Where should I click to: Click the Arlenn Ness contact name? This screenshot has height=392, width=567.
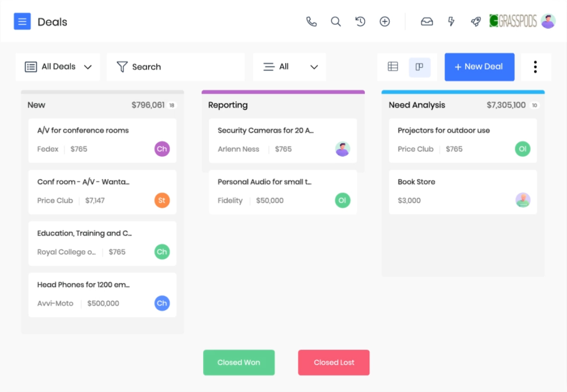pos(238,149)
